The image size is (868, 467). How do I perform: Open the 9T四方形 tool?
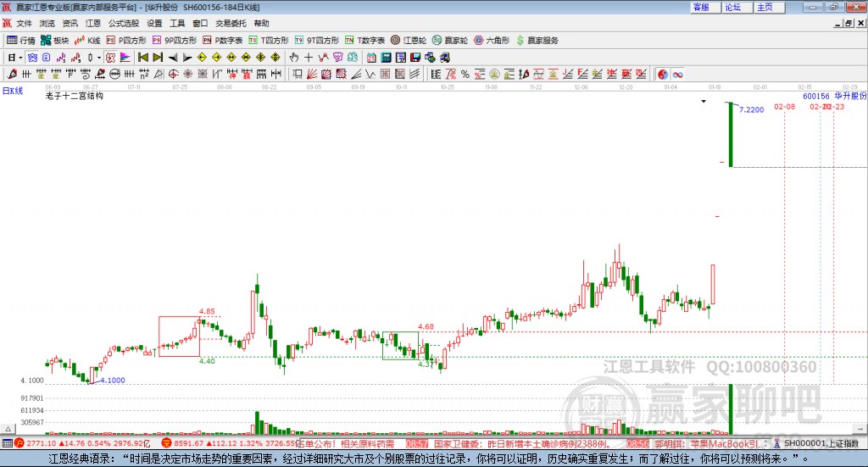(317, 41)
